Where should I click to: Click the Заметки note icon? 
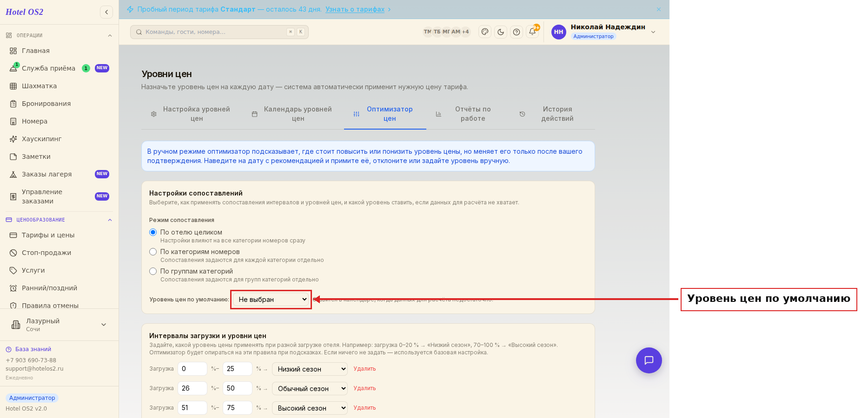13,157
